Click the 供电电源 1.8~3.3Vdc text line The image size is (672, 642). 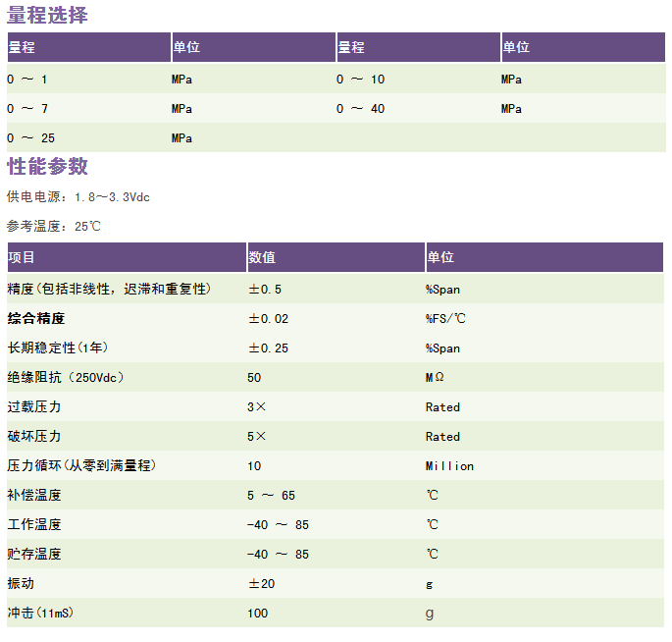[x=78, y=197]
